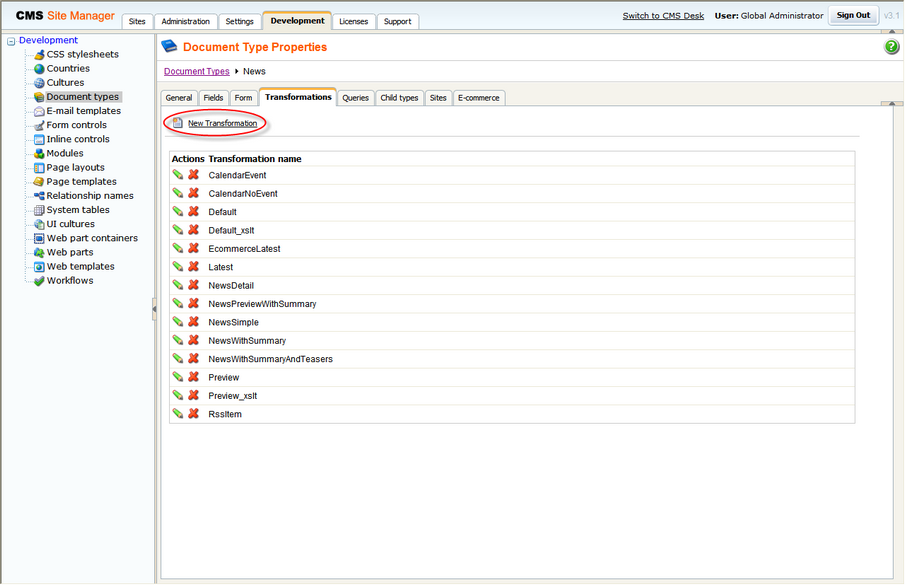Click the delete icon next to Latest
905x585 pixels.
[x=193, y=267]
